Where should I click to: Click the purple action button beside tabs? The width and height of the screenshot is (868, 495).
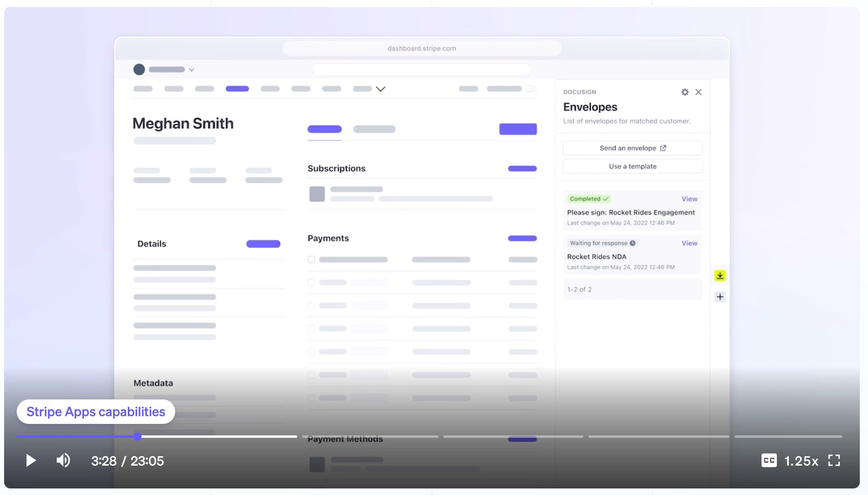click(x=518, y=129)
